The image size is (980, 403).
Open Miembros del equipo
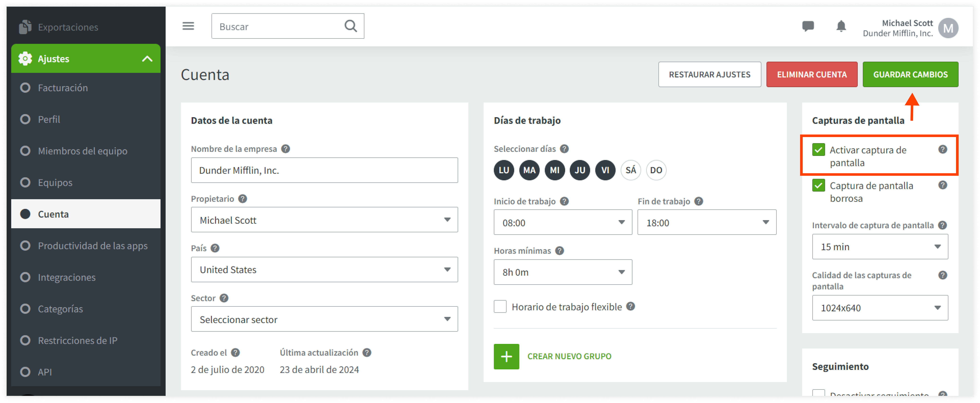pos(86,151)
